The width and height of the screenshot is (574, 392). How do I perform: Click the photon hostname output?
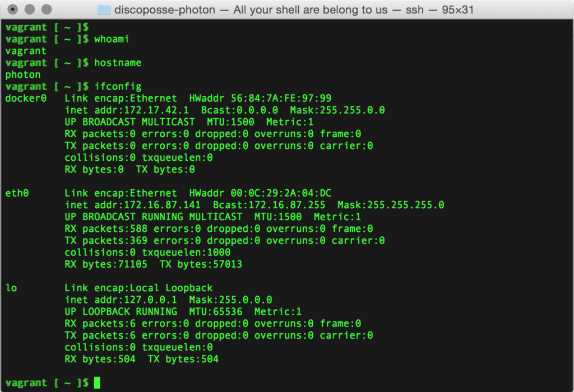[x=23, y=74]
